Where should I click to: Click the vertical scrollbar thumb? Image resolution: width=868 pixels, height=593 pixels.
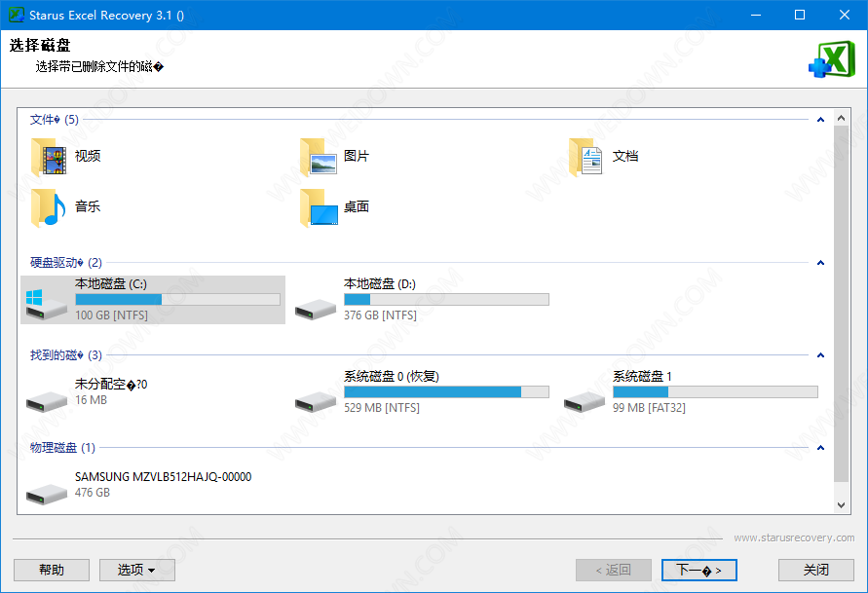pos(841,303)
